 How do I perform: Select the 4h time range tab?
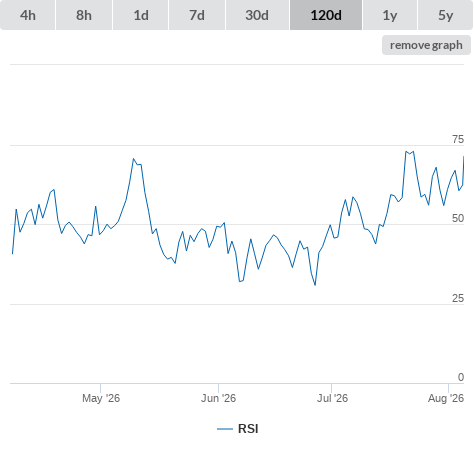(x=28, y=15)
